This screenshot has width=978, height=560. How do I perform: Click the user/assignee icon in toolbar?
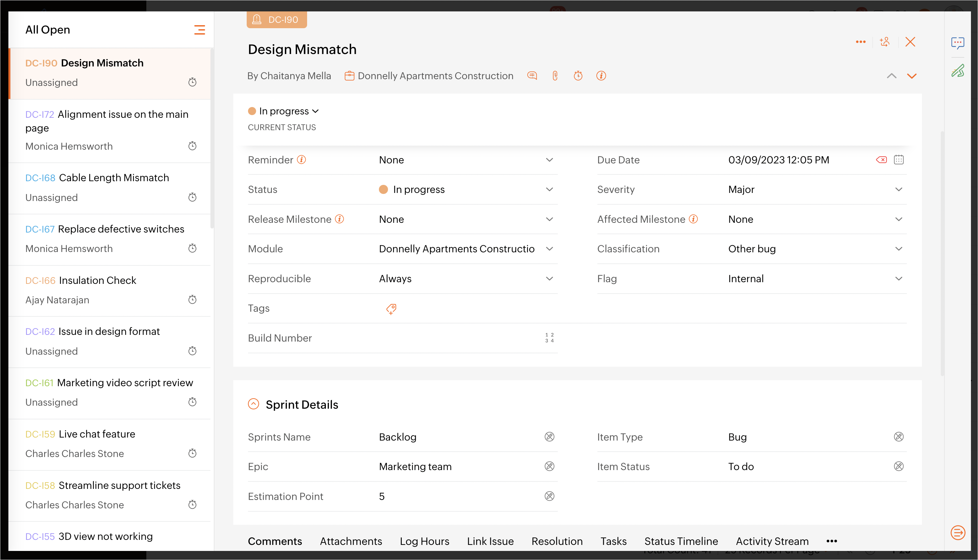[885, 42]
